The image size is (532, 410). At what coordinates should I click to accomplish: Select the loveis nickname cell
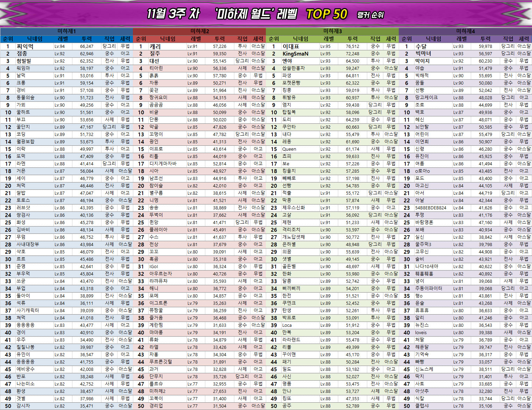(421, 333)
